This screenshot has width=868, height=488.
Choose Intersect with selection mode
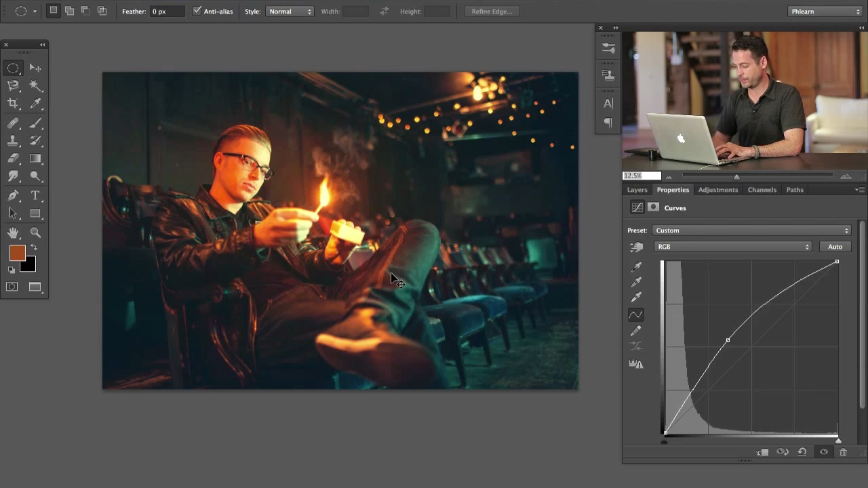coord(102,11)
